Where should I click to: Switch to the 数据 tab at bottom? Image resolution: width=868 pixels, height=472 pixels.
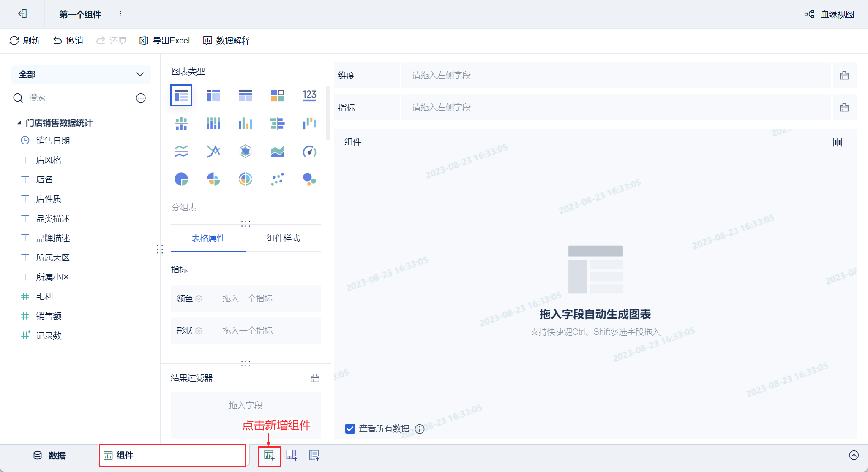(x=49, y=455)
